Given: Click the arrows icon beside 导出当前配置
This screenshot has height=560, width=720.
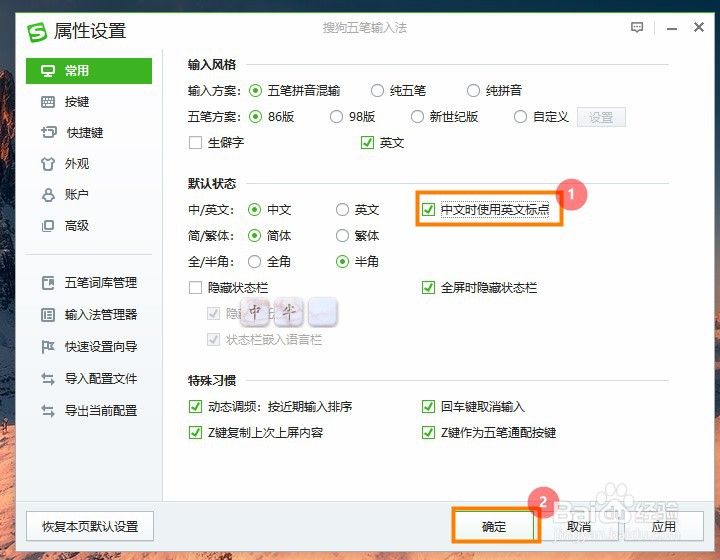Looking at the screenshot, I should tap(48, 411).
